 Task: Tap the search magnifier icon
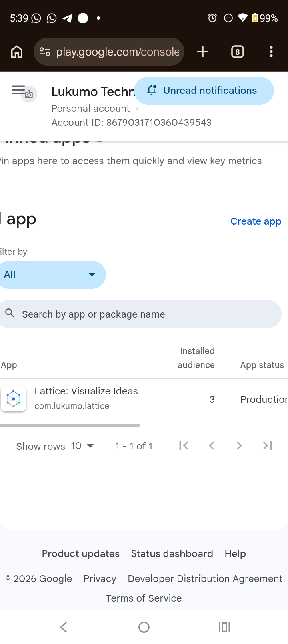(x=10, y=314)
